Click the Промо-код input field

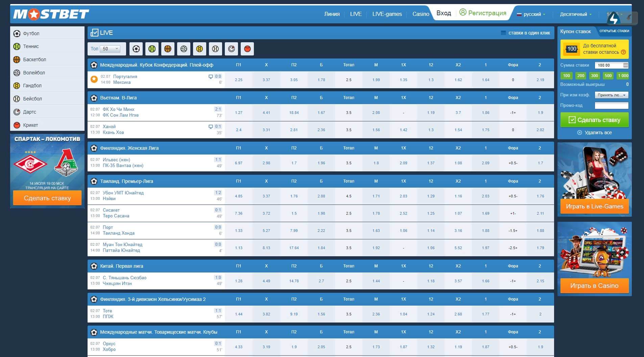[x=612, y=105]
